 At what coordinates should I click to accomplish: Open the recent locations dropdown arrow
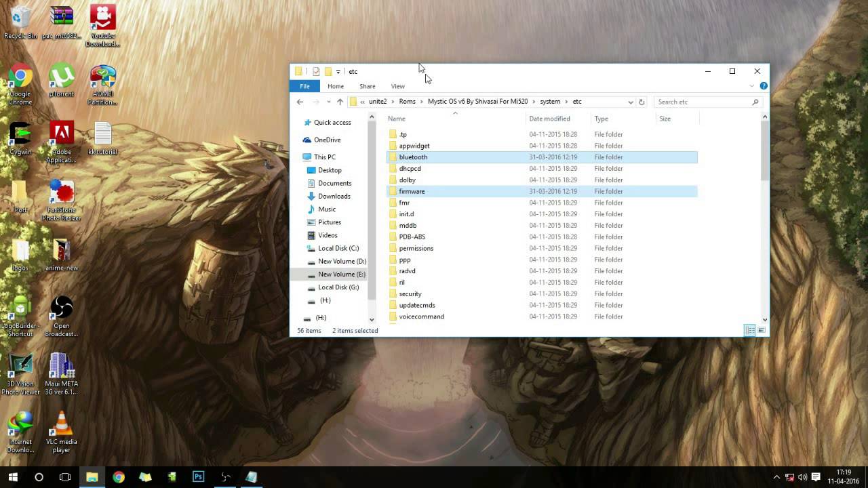click(329, 102)
